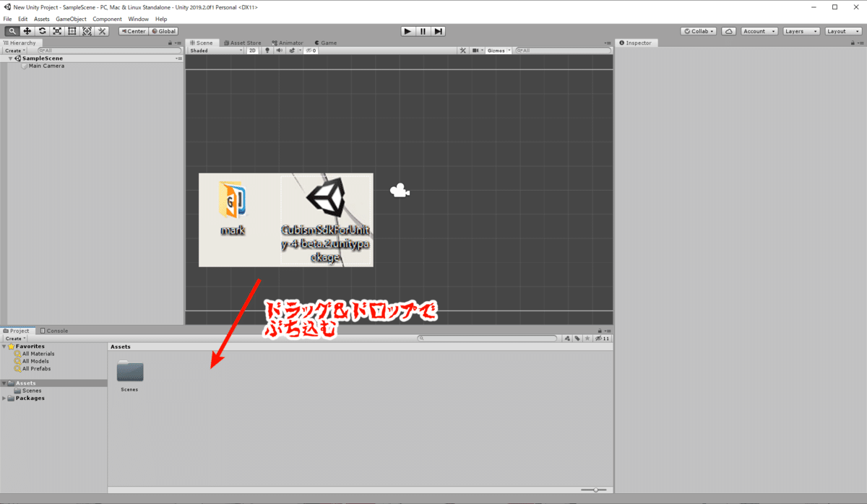Collapse the SampleScene tree

point(10,58)
